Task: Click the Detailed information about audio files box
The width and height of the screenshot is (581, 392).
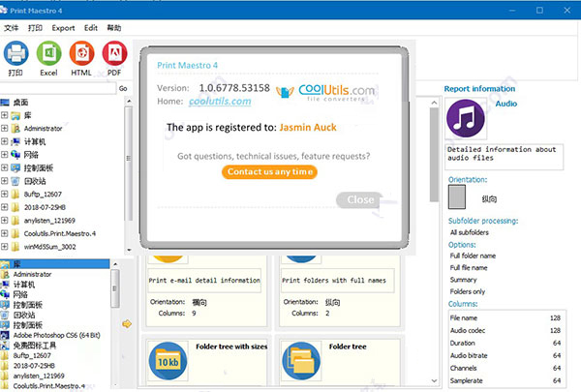Action: tap(504, 157)
